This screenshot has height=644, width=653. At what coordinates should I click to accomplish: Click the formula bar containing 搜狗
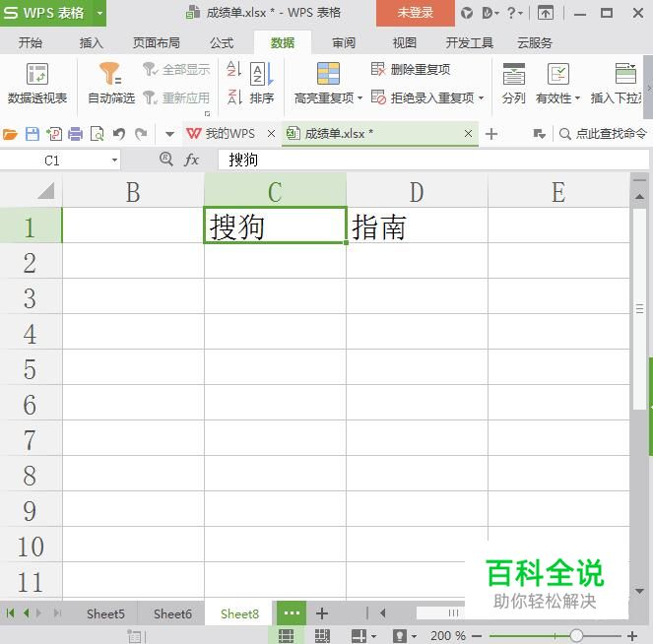[x=433, y=160]
